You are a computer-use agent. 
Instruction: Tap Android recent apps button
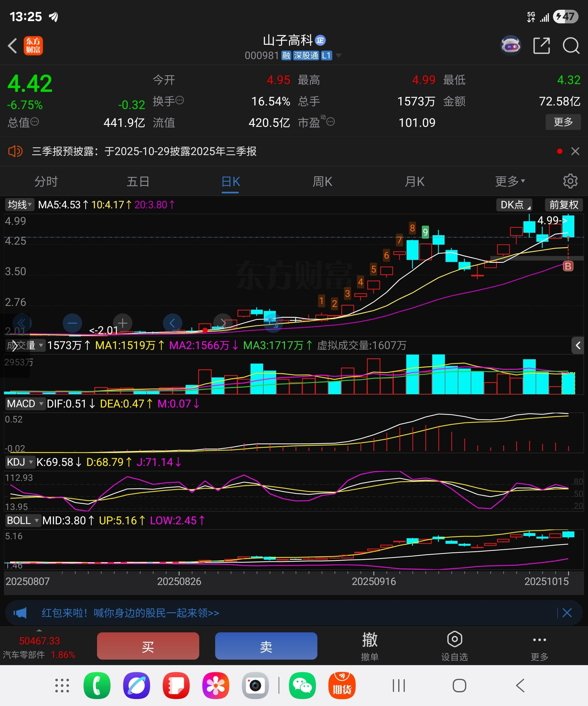pos(399,685)
